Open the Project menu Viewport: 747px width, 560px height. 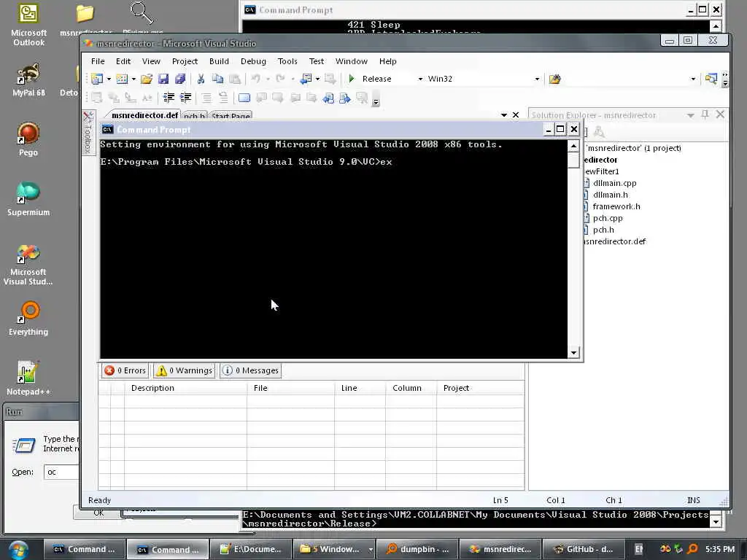point(185,61)
